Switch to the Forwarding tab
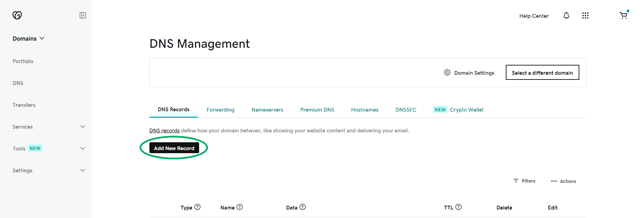Viewport: 644px width, 218px height. pyautogui.click(x=220, y=110)
